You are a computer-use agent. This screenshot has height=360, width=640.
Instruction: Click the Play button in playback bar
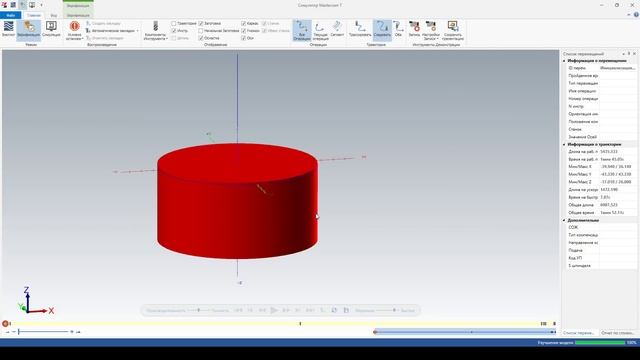point(274,311)
